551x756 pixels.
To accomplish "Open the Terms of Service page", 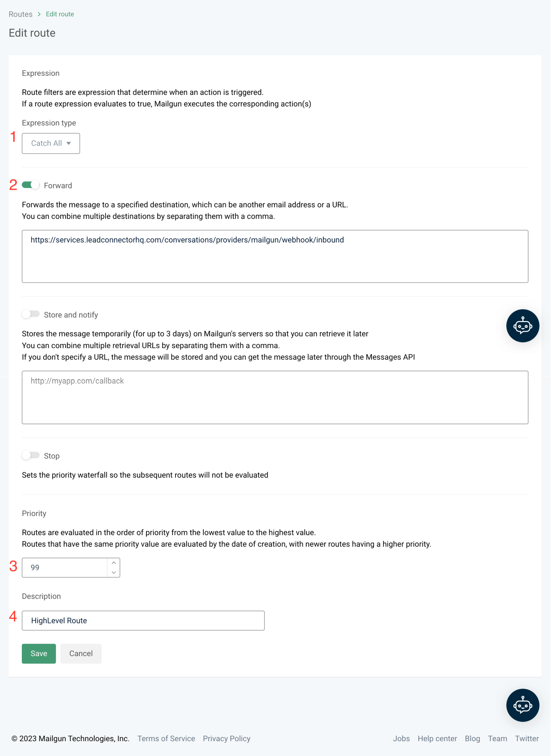I will pos(166,738).
